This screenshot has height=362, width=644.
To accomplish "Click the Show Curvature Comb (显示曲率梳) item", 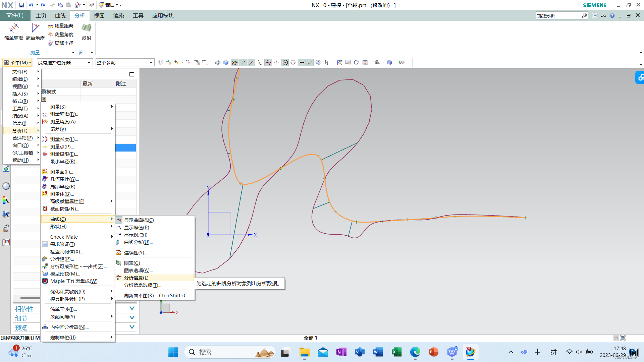I will click(139, 220).
